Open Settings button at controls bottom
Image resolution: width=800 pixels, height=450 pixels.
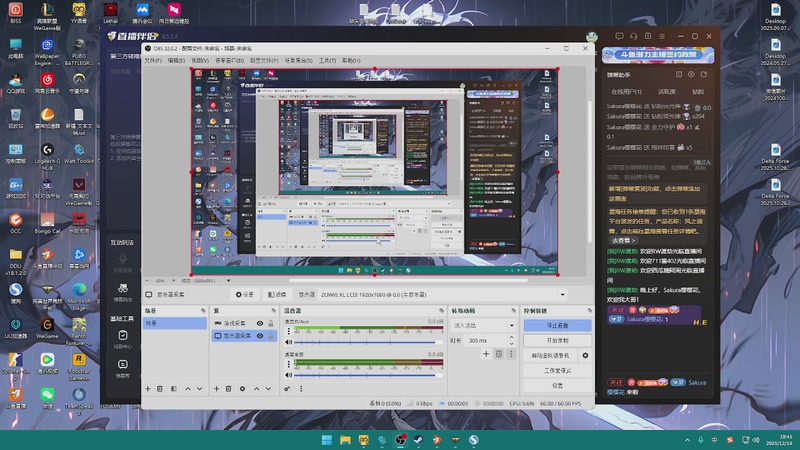pos(558,386)
